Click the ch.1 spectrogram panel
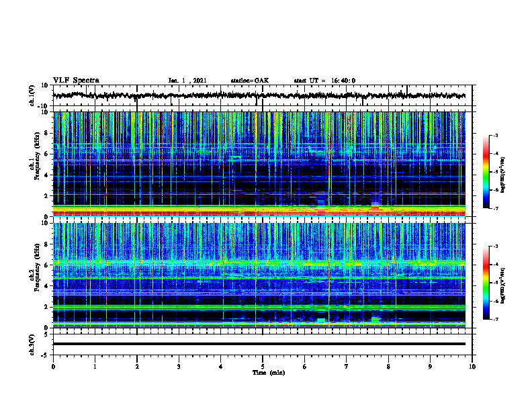Image resolution: width=532 pixels, height=411 pixels. (259, 164)
